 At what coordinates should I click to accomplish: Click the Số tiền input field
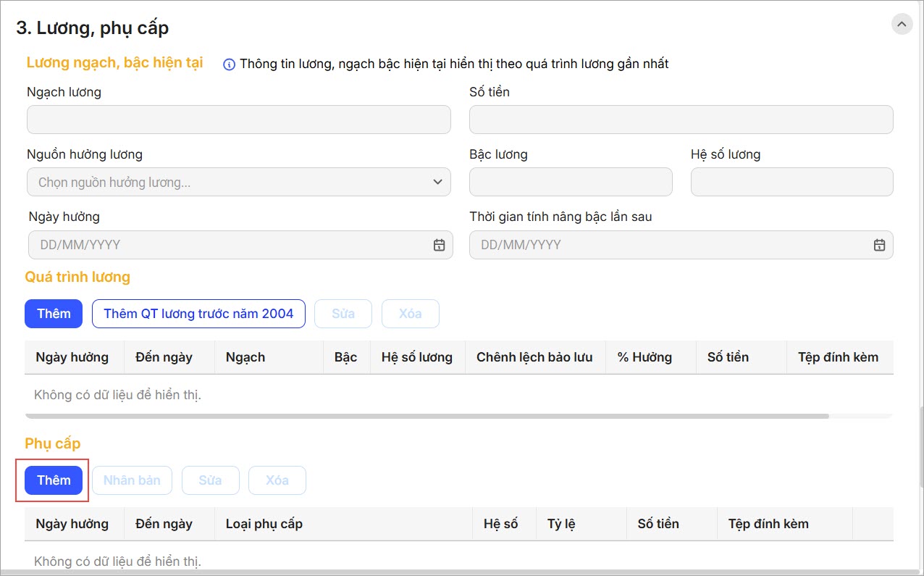coord(681,120)
